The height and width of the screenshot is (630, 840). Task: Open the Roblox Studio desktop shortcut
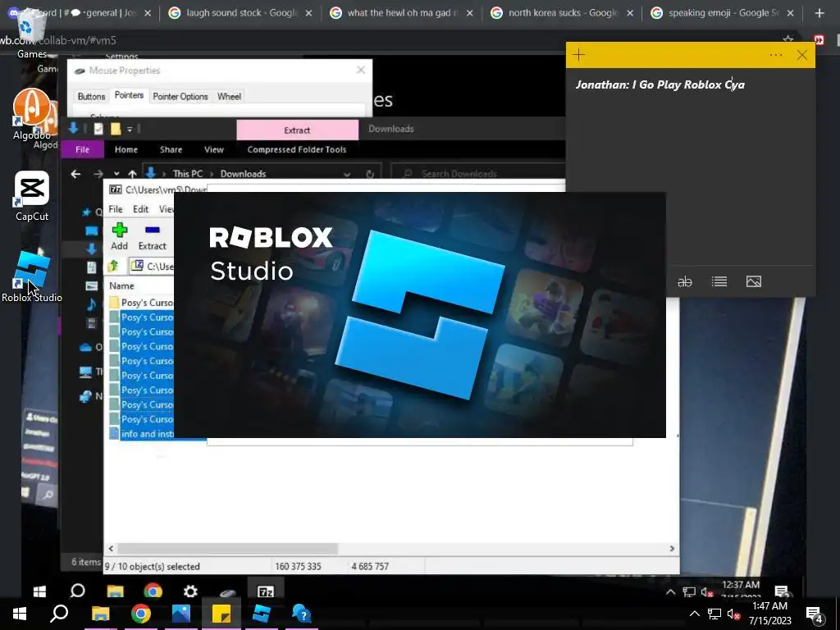[32, 276]
